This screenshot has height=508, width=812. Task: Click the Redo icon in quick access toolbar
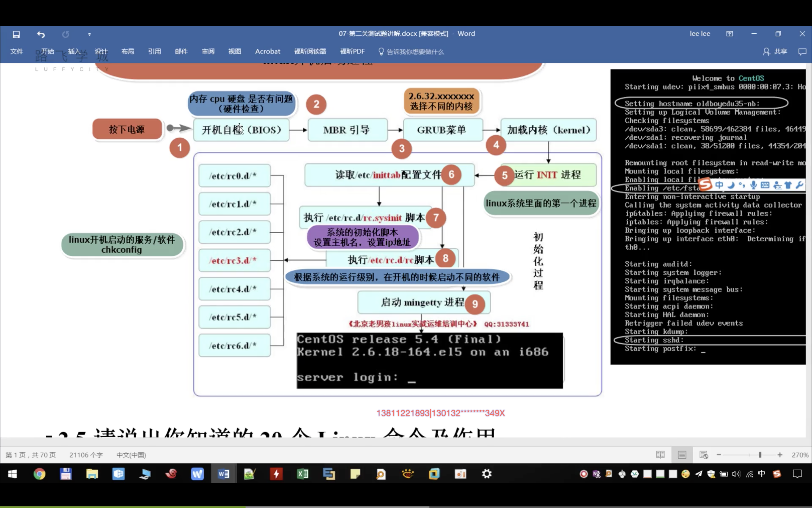[65, 34]
